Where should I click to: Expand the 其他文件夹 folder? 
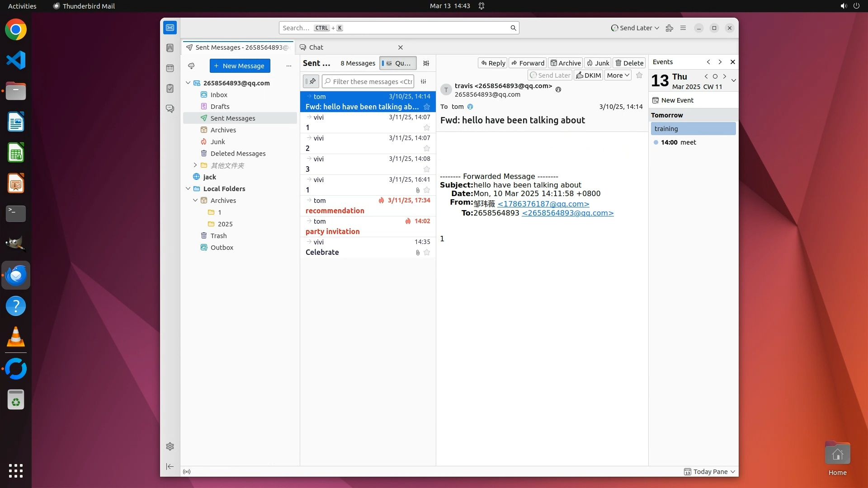pyautogui.click(x=195, y=165)
